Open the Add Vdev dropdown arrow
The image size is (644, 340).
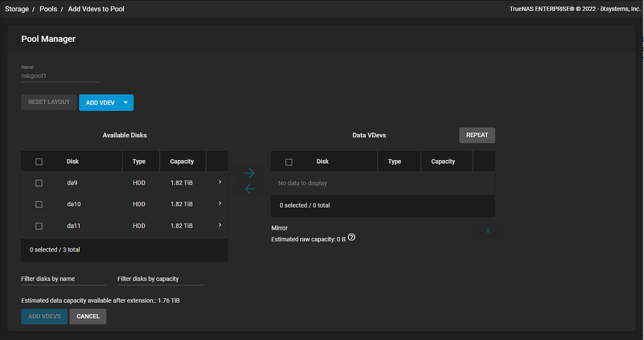tap(126, 103)
